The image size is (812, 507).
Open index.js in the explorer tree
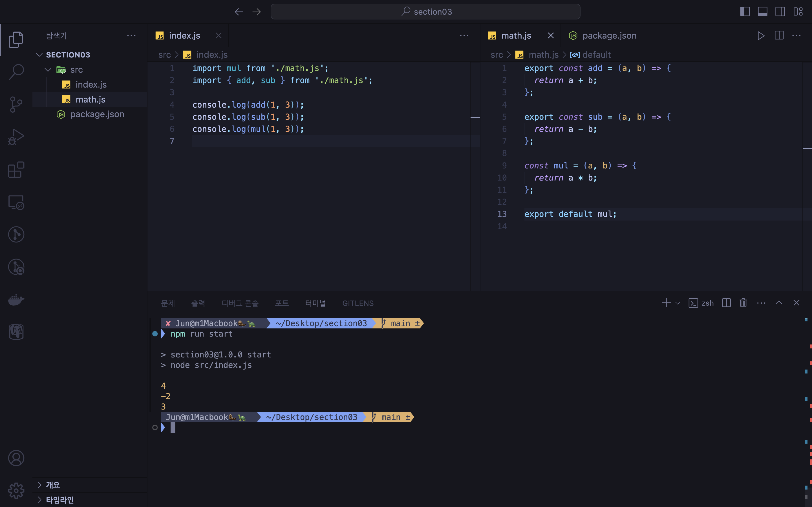tap(91, 84)
